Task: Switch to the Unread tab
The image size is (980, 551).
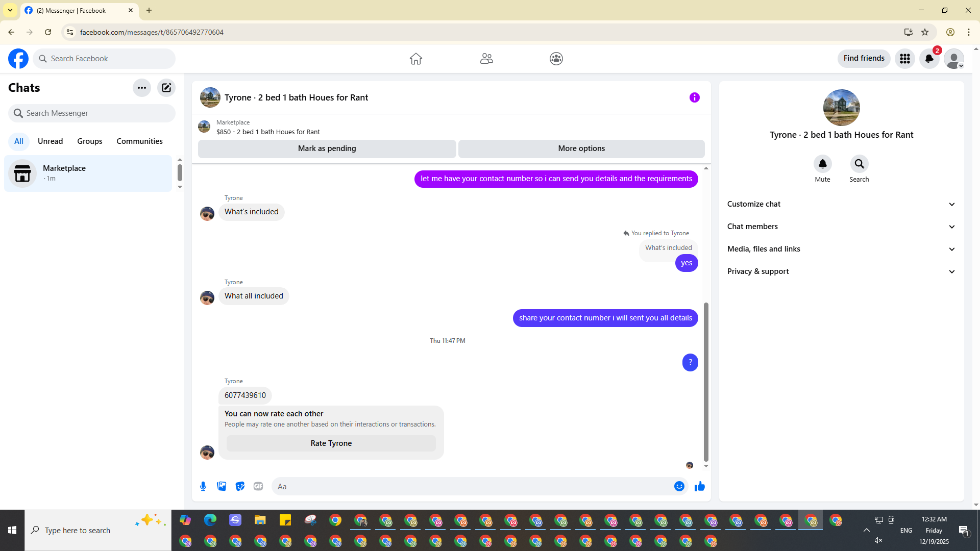Action: pos(50,141)
